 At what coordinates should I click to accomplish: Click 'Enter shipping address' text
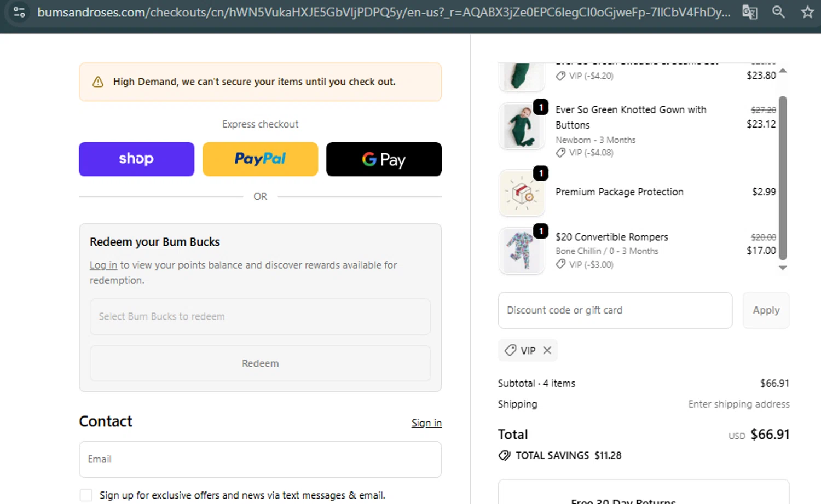point(739,404)
